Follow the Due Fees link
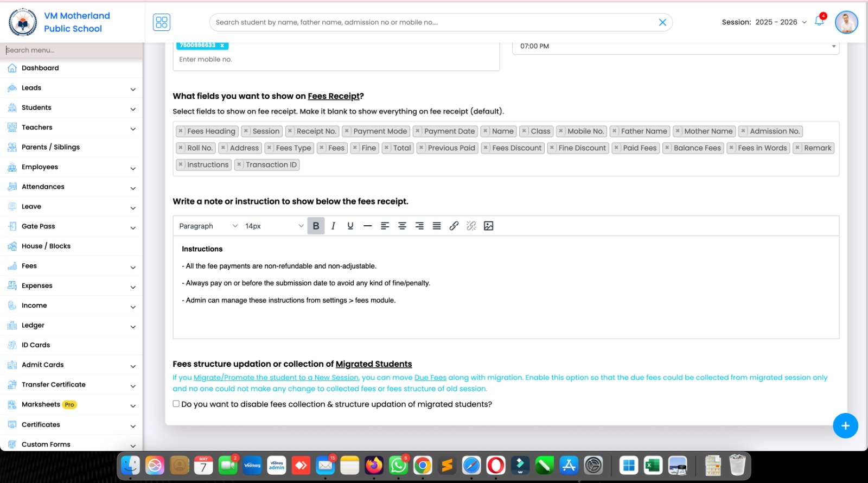The width and height of the screenshot is (868, 483). click(x=430, y=378)
